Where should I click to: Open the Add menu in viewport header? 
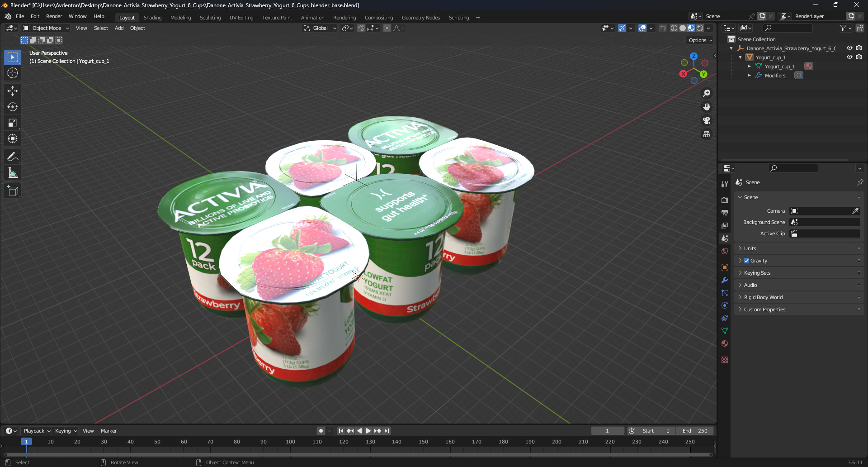[x=119, y=28]
